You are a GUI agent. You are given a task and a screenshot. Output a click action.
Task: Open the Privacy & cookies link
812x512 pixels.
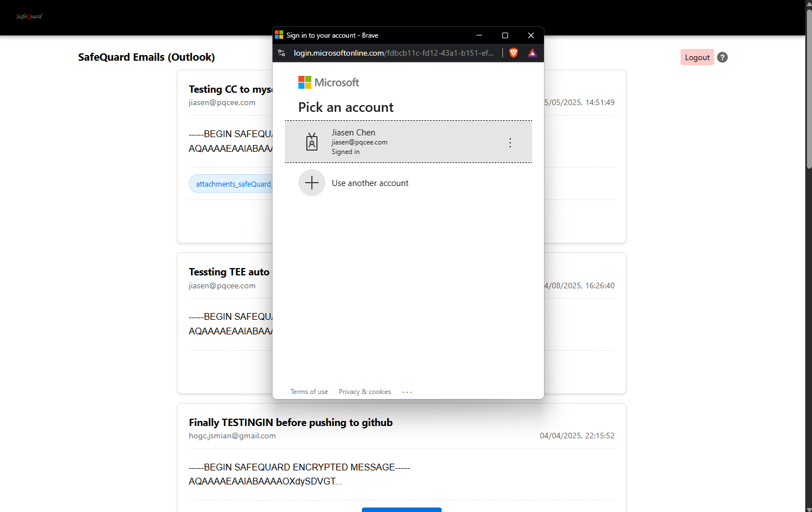tap(365, 392)
